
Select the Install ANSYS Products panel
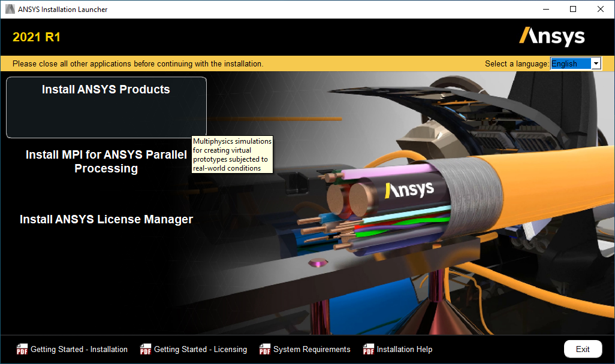(x=105, y=107)
